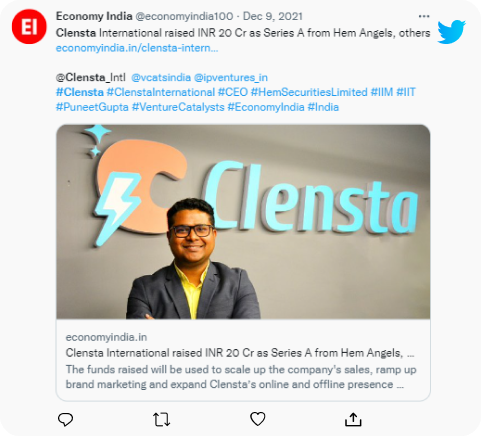
Task: Click the link card headline about Clensta
Action: (240, 353)
